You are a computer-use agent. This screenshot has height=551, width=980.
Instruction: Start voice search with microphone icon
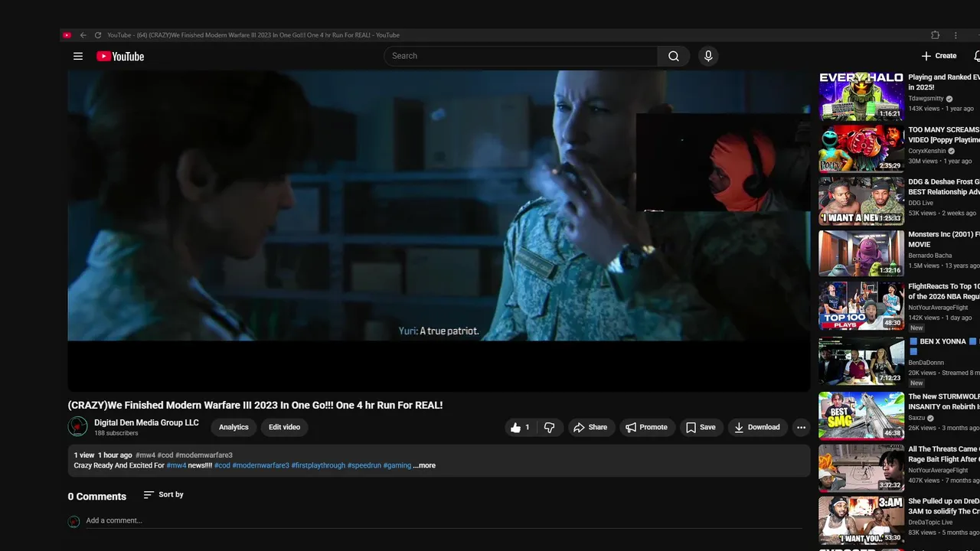point(708,56)
